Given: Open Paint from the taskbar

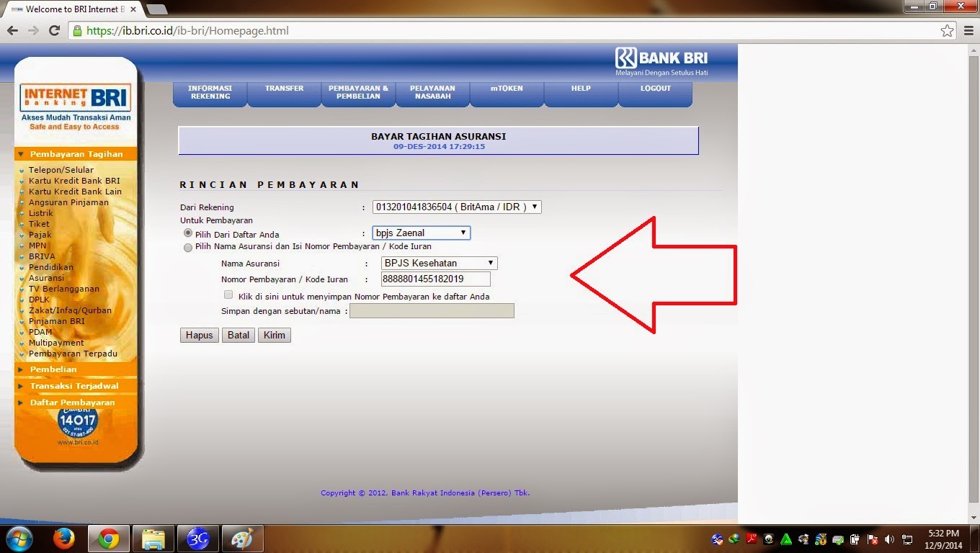Looking at the screenshot, I should coord(242,538).
